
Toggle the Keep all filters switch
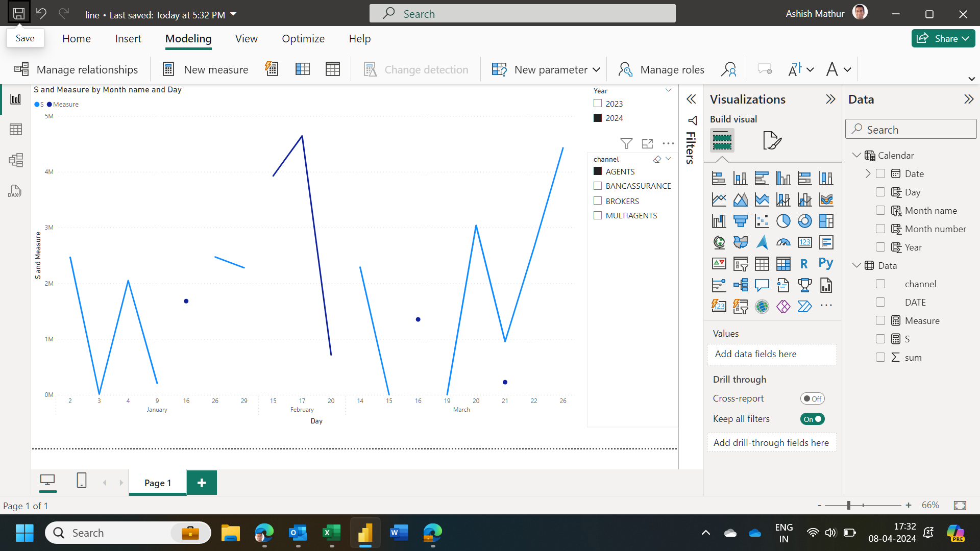click(812, 419)
